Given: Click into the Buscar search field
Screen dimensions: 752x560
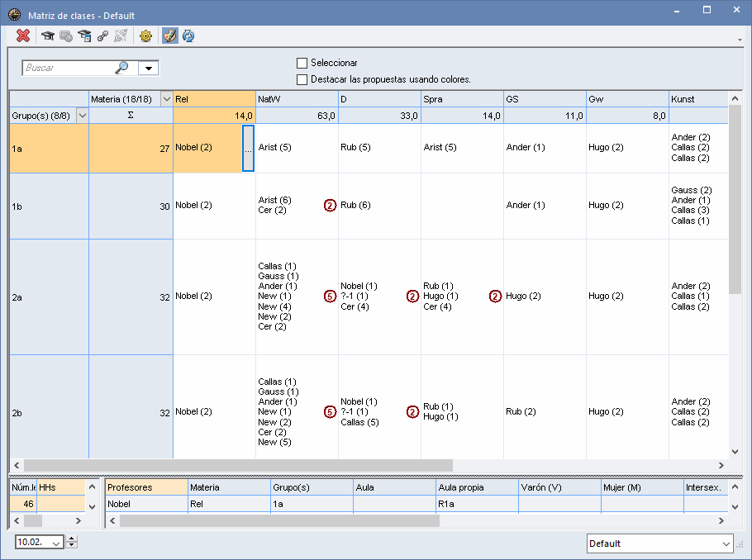Looking at the screenshot, I should click(68, 68).
